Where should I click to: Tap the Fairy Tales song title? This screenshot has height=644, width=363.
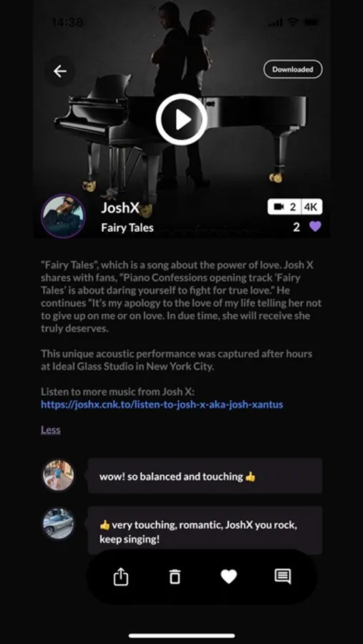[127, 228]
